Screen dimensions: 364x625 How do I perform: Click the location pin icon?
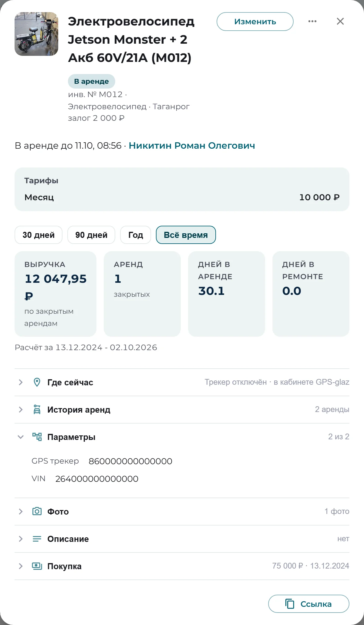pos(37,382)
